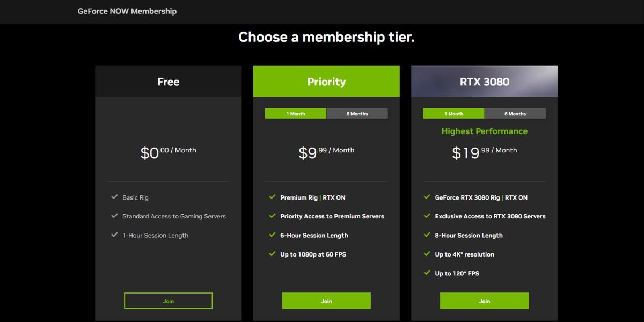The width and height of the screenshot is (644, 322).
Task: Open the GeForce NOW Membership header link
Action: point(127,11)
